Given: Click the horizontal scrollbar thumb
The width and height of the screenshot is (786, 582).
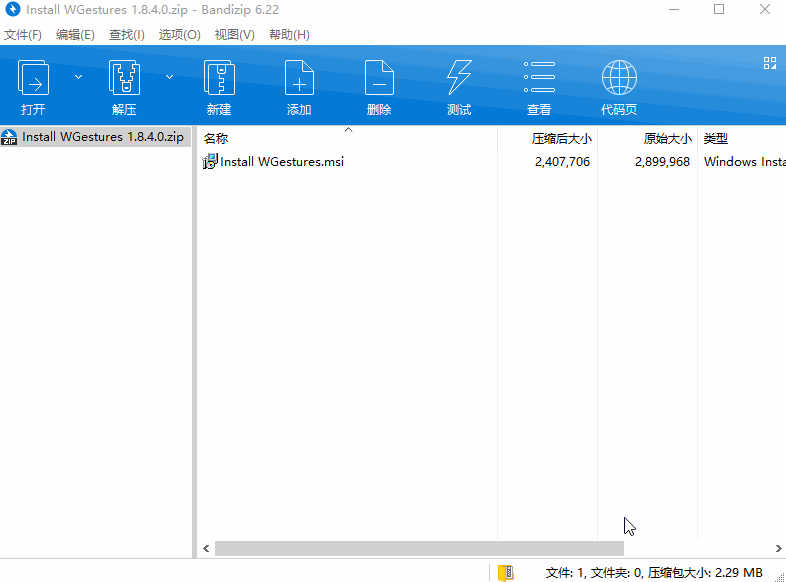Looking at the screenshot, I should tap(419, 548).
